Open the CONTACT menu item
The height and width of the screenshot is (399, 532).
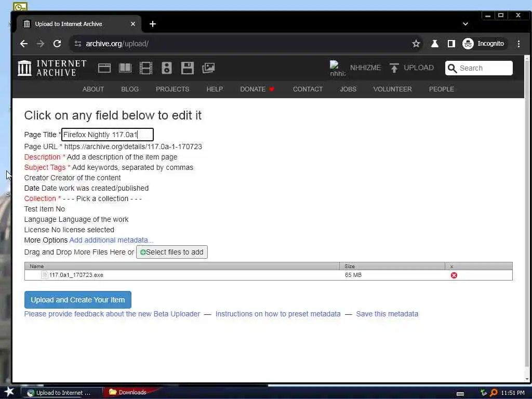click(x=308, y=89)
